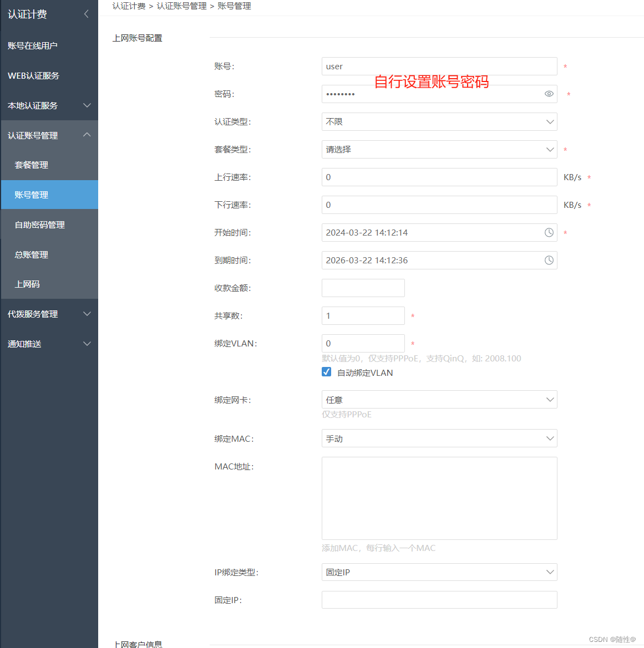The width and height of the screenshot is (644, 648).
Task: Open the 绑定网卡 dropdown showing 任意
Action: click(x=439, y=399)
